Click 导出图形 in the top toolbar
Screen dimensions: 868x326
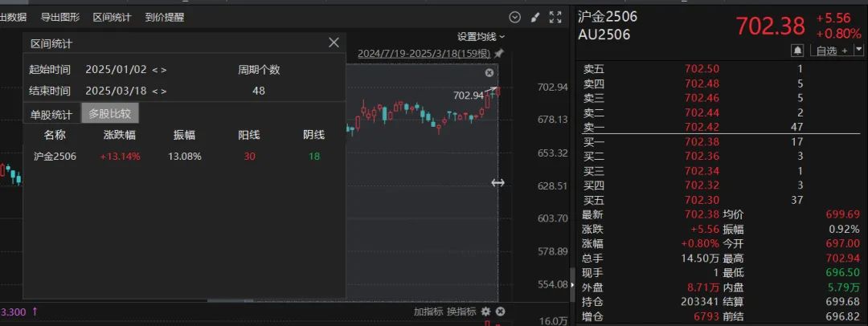60,17
